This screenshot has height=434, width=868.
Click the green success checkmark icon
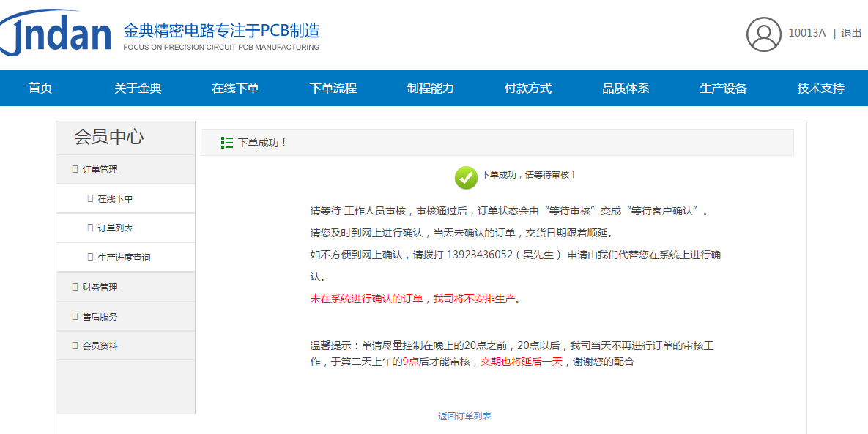pyautogui.click(x=466, y=177)
